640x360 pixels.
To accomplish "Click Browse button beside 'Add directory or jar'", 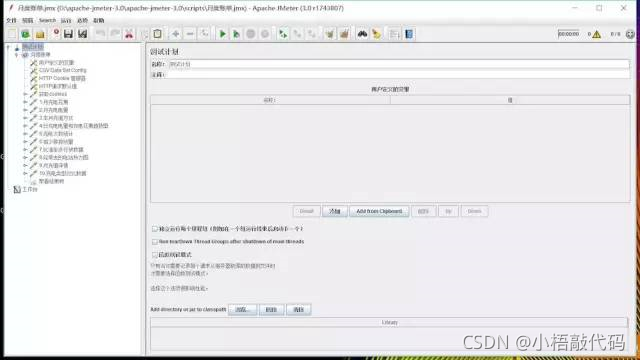I will point(242,310).
